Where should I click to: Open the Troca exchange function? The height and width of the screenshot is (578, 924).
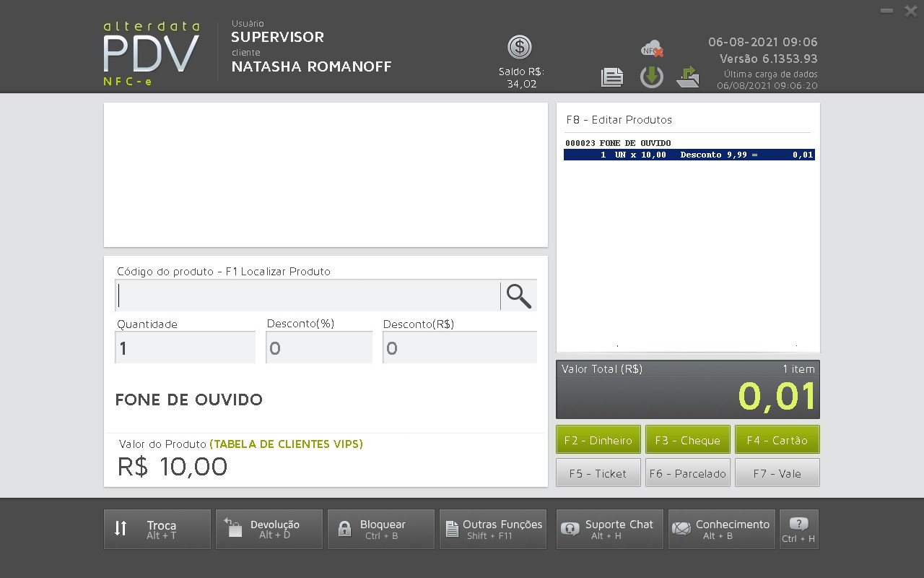[157, 529]
